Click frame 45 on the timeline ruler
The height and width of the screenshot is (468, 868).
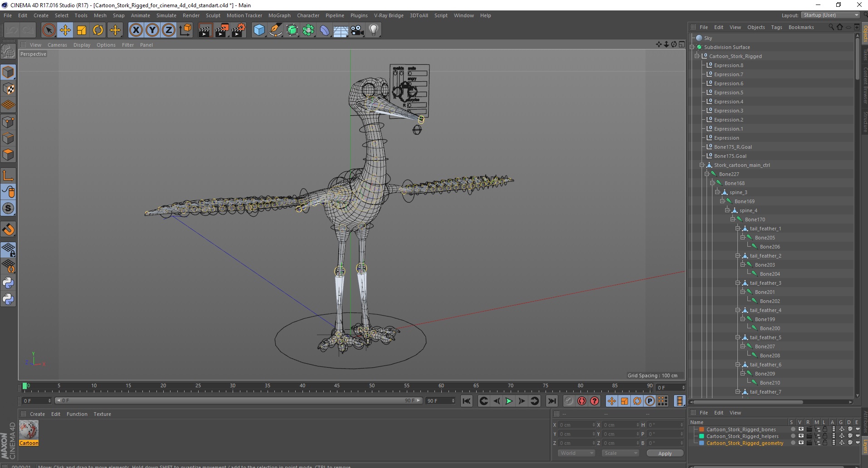pos(337,386)
